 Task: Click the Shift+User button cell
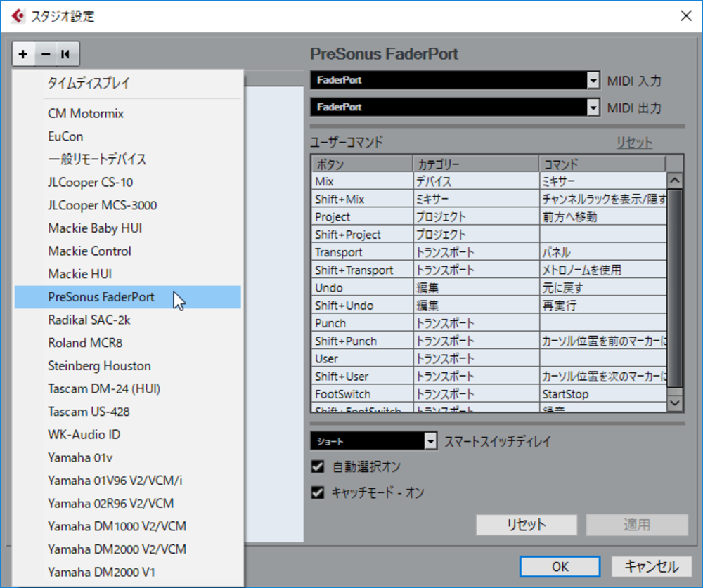(362, 376)
